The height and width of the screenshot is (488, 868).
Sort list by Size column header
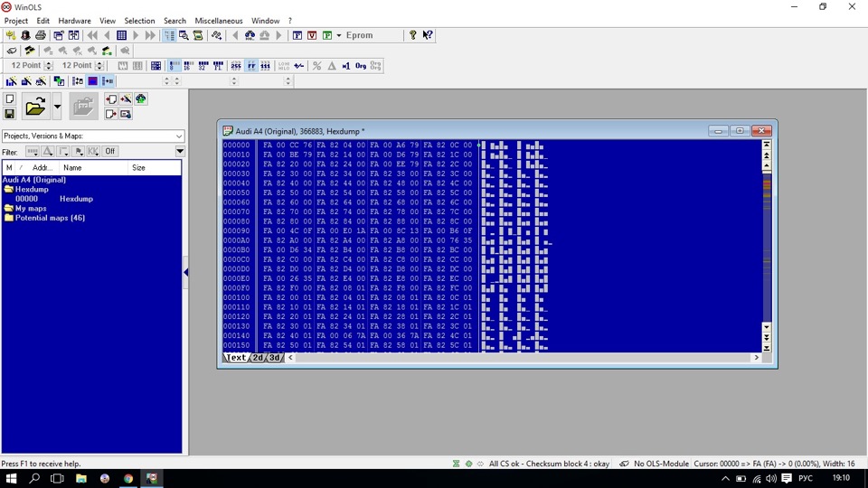(155, 168)
